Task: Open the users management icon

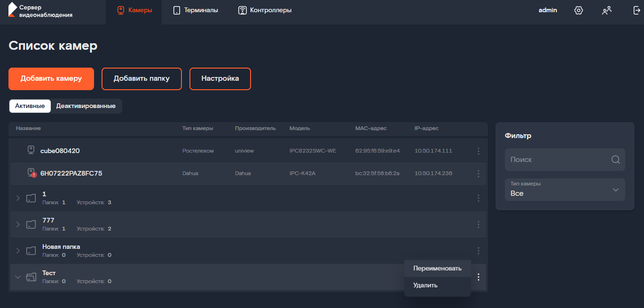Action: 607,10
